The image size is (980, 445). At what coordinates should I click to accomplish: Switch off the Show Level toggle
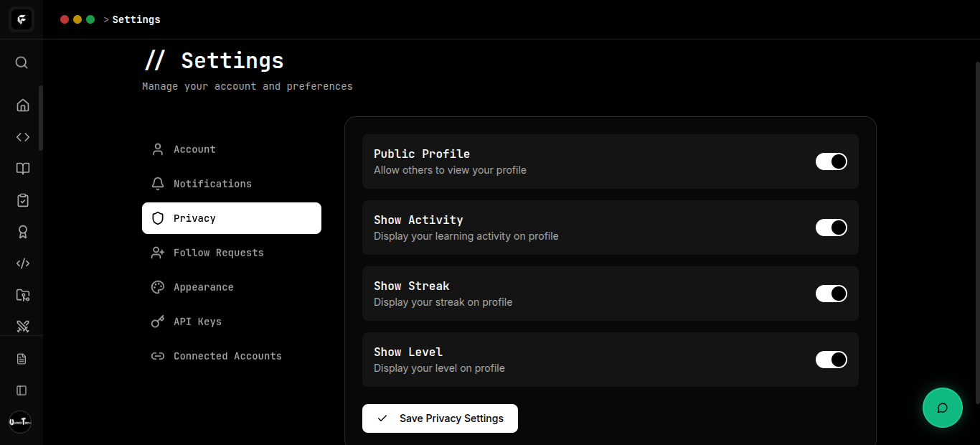pos(831,360)
